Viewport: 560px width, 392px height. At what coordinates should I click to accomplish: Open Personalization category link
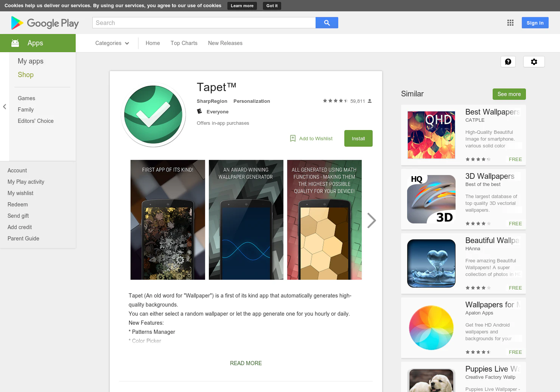252,101
